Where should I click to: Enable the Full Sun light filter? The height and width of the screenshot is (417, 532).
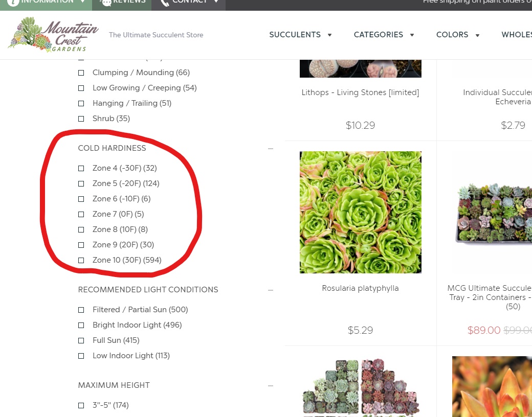click(x=81, y=340)
